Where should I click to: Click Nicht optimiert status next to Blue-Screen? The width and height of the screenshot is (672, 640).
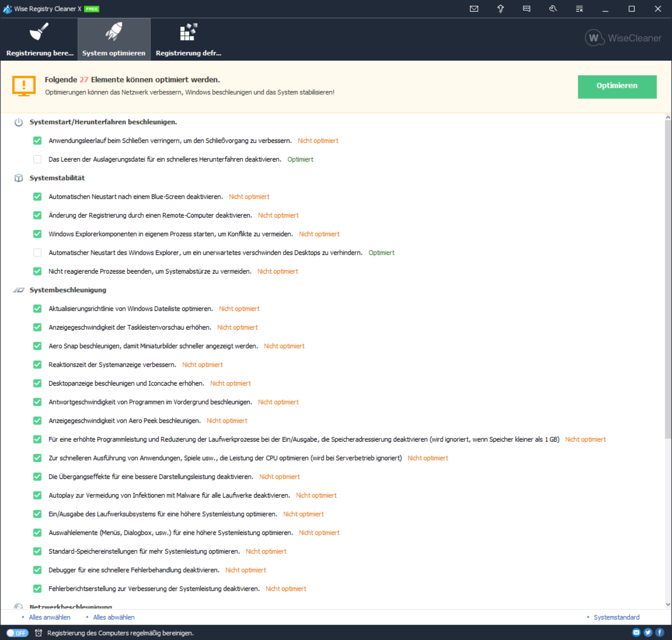(x=249, y=197)
